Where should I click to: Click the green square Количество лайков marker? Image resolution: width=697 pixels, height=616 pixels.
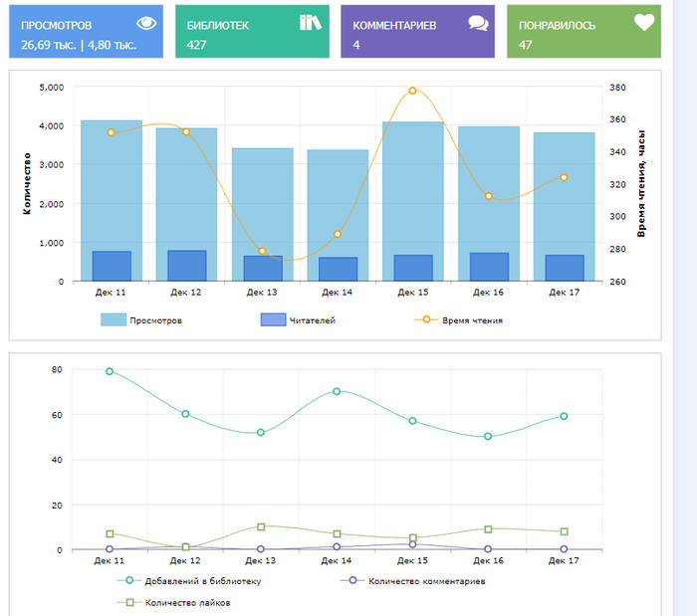[x=127, y=602]
